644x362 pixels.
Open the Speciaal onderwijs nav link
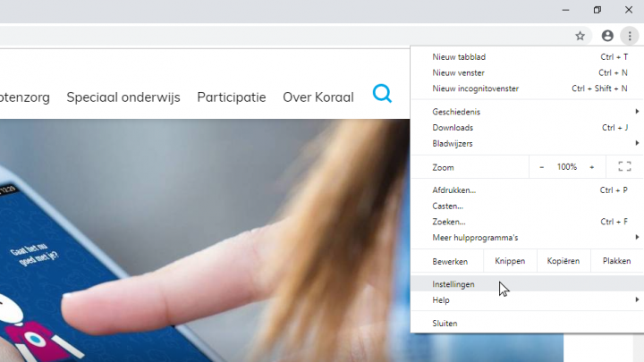coord(123,97)
